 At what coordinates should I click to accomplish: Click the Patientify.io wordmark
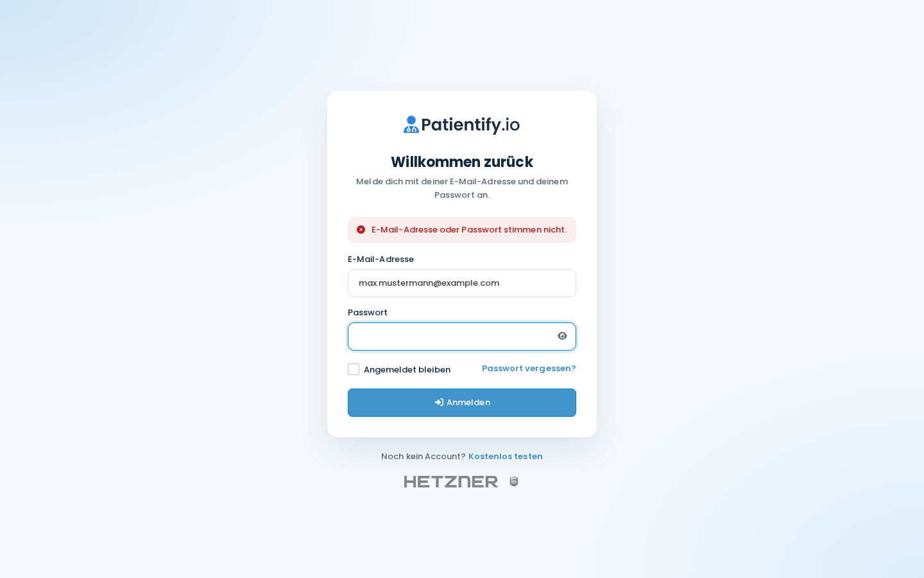coord(470,125)
